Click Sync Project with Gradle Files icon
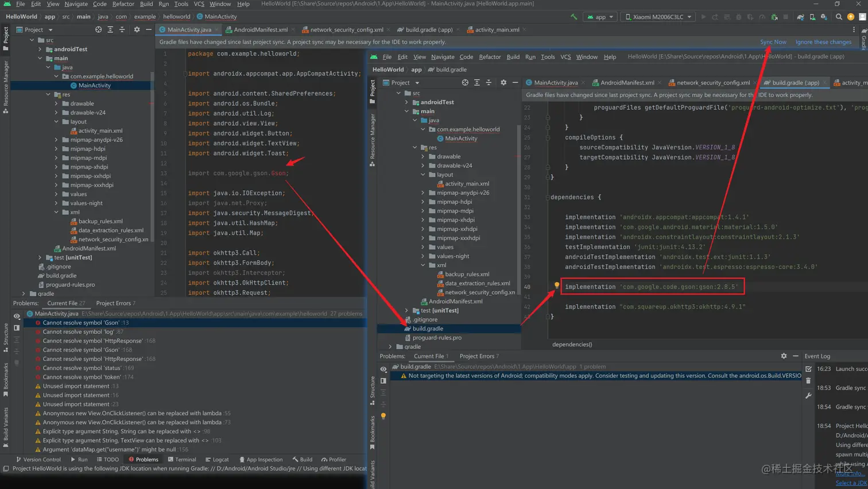868x489 pixels. tap(800, 17)
